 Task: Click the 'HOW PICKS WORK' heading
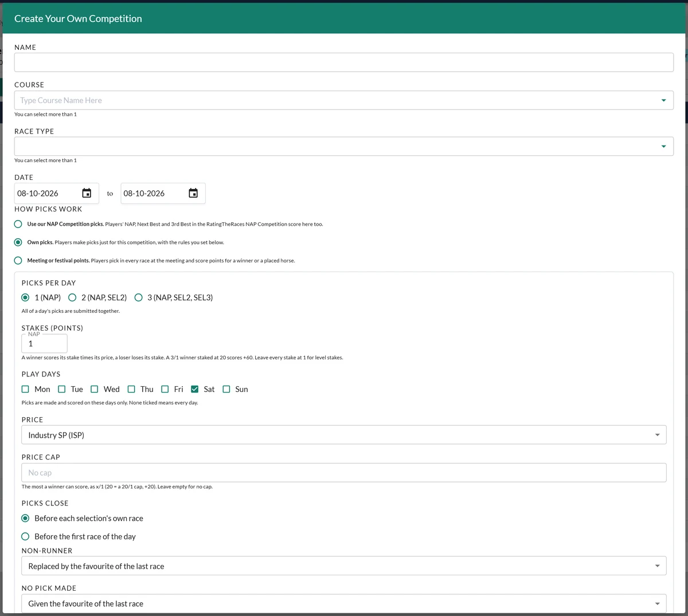coord(48,209)
